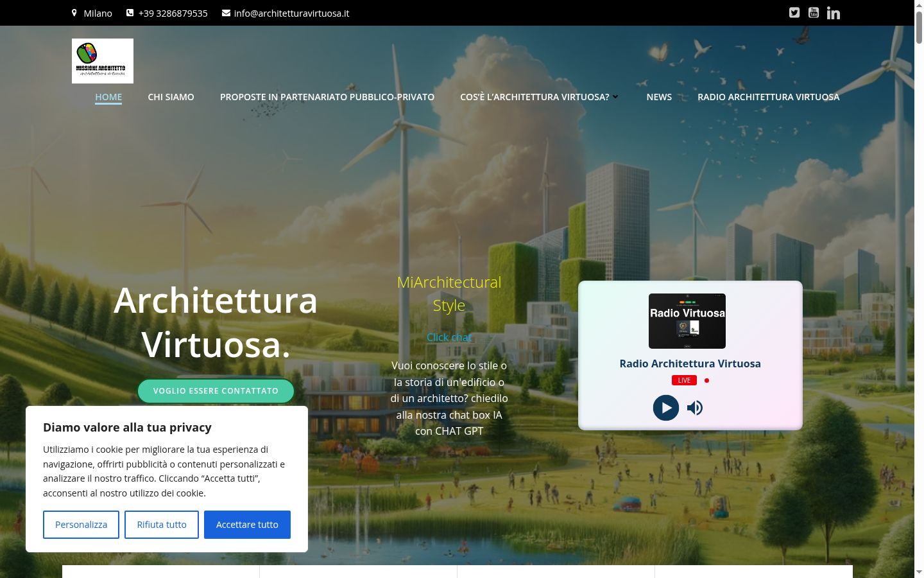Email info@architetturavirtuosa.it
Image resolution: width=924 pixels, height=578 pixels.
click(292, 13)
